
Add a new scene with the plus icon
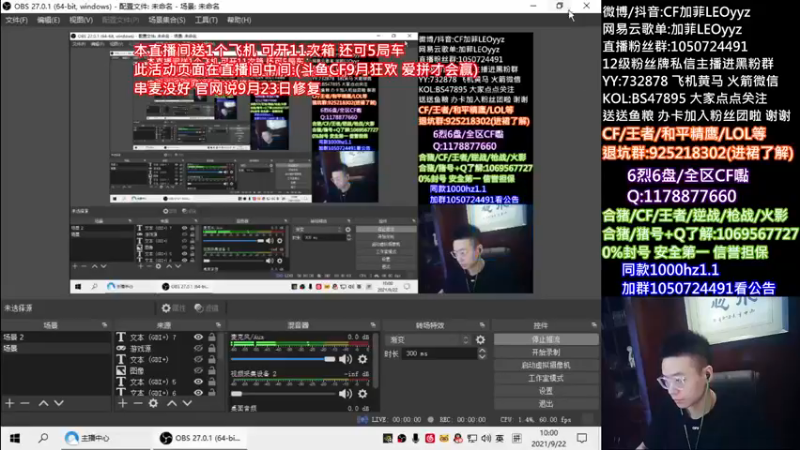pyautogui.click(x=10, y=403)
